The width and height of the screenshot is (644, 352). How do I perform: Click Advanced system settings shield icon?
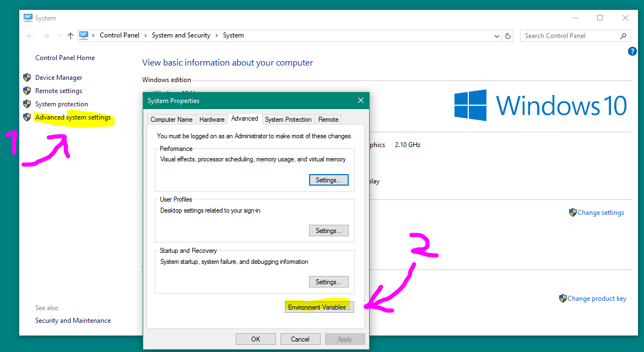pyautogui.click(x=27, y=117)
